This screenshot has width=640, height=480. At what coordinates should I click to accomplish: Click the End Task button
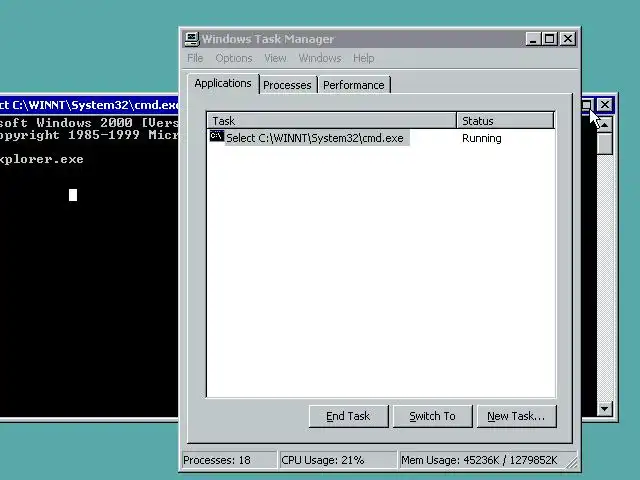pos(348,416)
